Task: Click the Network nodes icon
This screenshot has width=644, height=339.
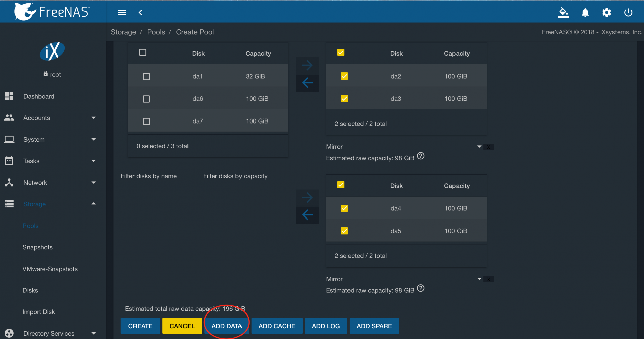Action: tap(9, 182)
